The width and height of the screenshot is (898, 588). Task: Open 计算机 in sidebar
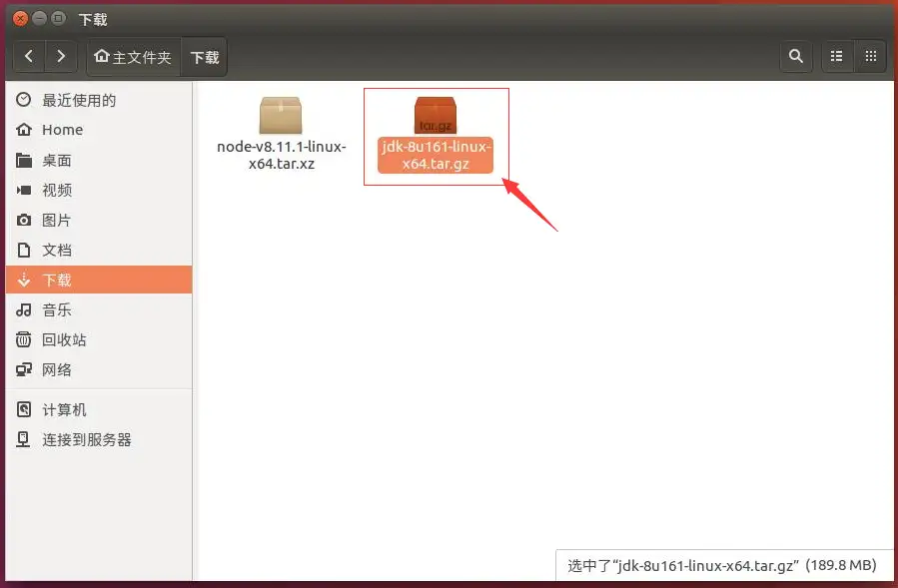click(x=64, y=409)
